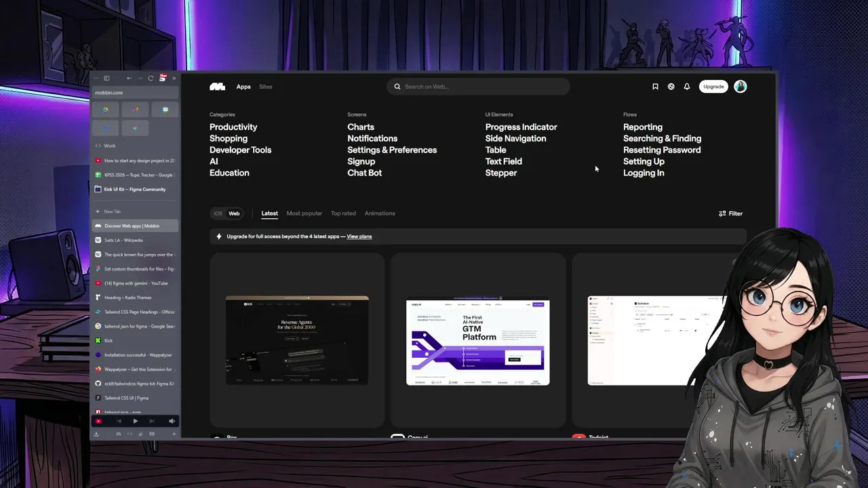Image resolution: width=868 pixels, height=488 pixels.
Task: Click the Mobbin logo icon
Action: click(217, 87)
